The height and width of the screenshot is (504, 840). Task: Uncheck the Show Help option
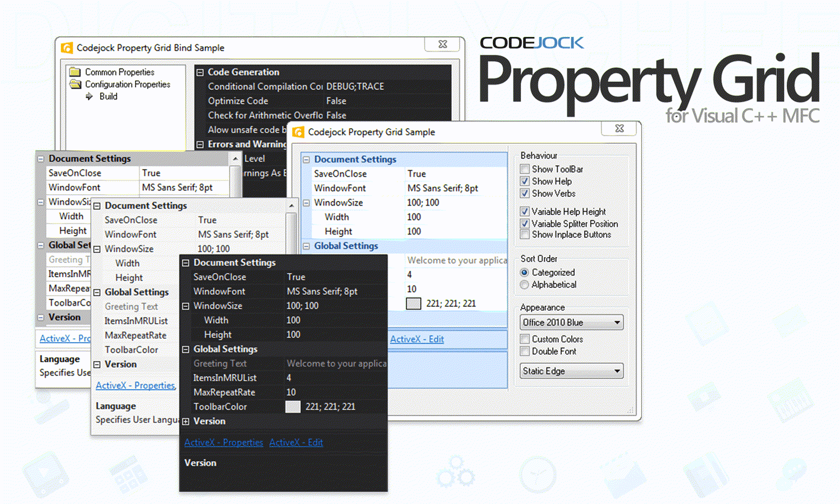(525, 181)
